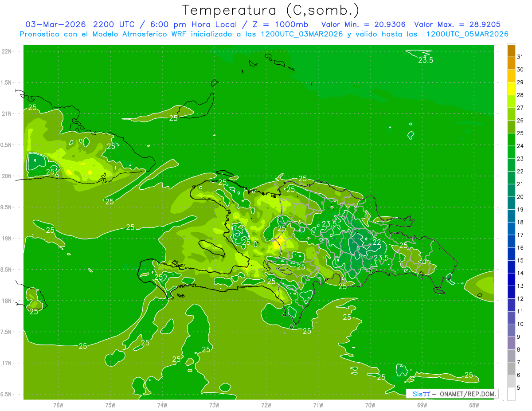532x411 pixels.
Task: Click the 22N latitude axis label
Action: [x=6, y=51]
